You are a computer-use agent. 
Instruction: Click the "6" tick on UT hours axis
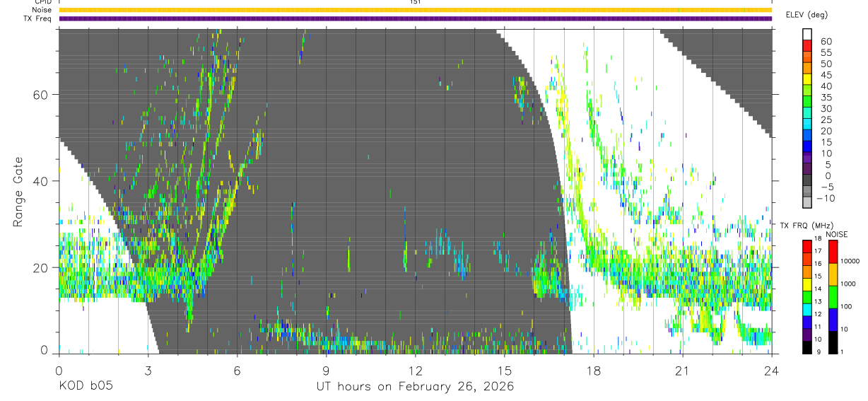(x=237, y=371)
